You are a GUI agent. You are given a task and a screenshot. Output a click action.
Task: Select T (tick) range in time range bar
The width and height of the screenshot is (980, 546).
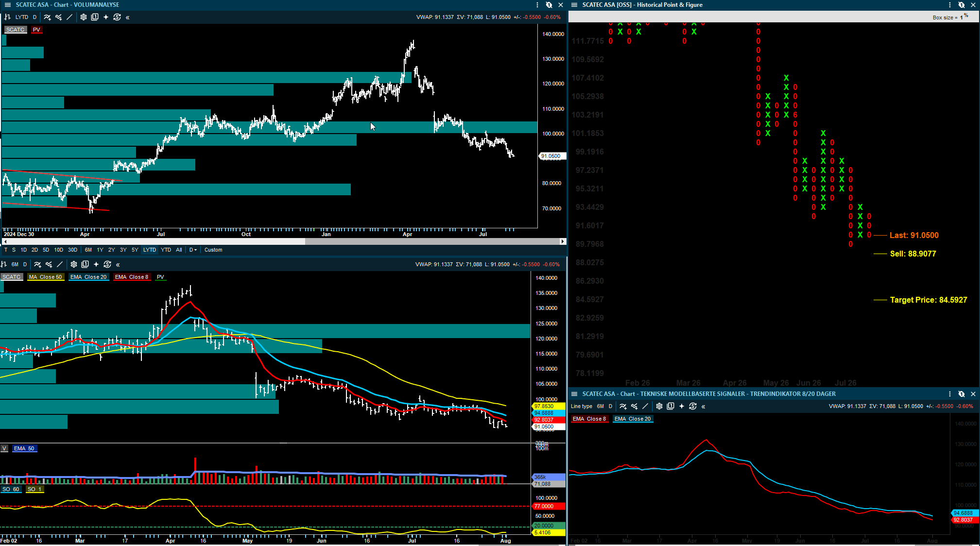click(6, 250)
